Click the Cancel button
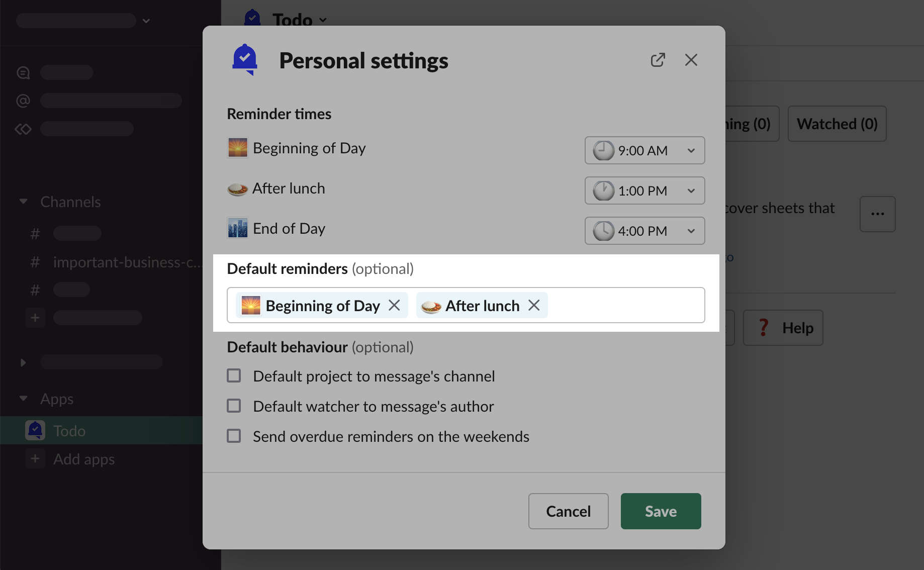The width and height of the screenshot is (924, 570). (568, 511)
